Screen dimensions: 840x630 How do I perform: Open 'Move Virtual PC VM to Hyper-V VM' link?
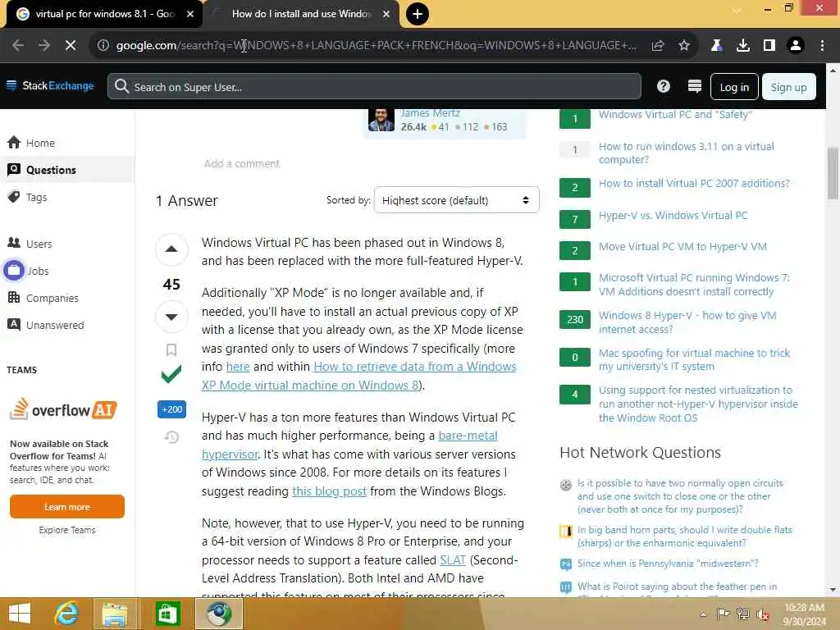682,246
